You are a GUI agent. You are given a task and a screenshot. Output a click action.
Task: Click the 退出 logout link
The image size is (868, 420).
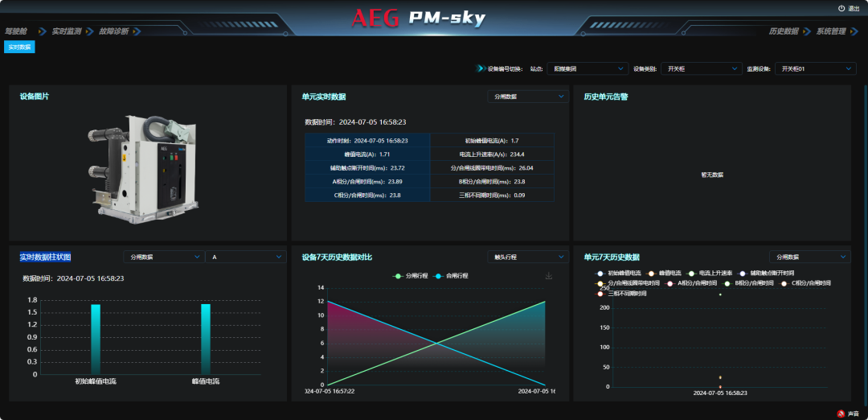854,8
